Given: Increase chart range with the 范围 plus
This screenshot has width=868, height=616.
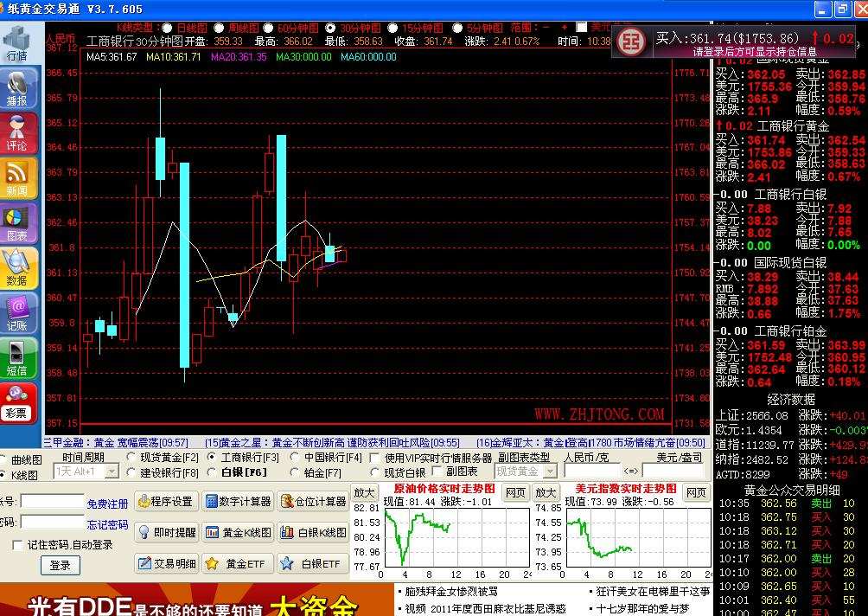Looking at the screenshot, I should point(564,27).
